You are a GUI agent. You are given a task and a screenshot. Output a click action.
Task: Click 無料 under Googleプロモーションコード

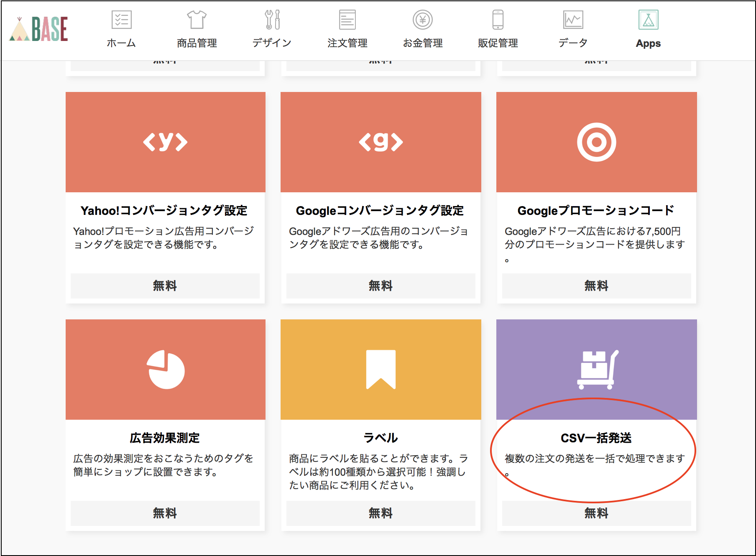click(596, 286)
